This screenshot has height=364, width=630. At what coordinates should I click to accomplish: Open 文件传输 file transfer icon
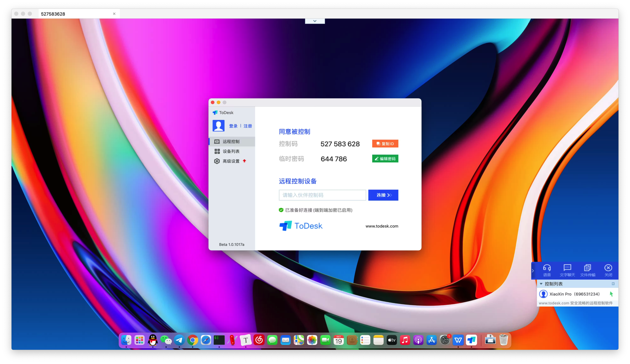tap(587, 270)
